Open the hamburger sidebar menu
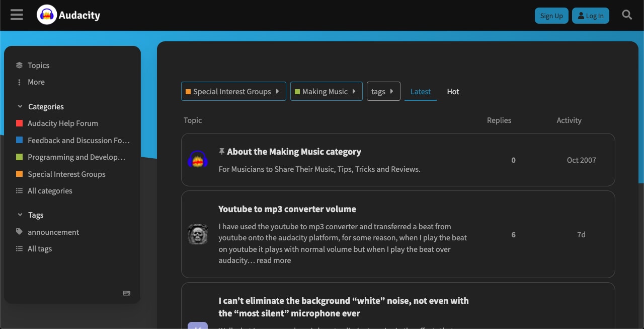 17,15
